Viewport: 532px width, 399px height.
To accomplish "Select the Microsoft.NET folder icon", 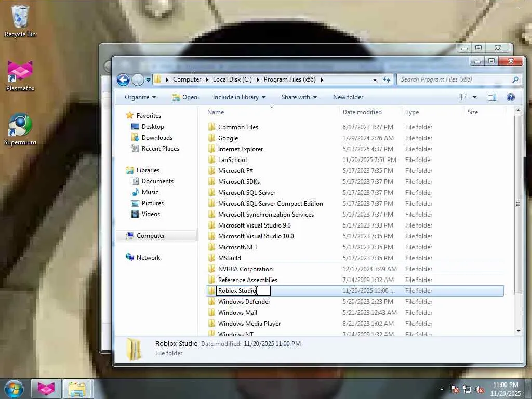I will pyautogui.click(x=212, y=247).
